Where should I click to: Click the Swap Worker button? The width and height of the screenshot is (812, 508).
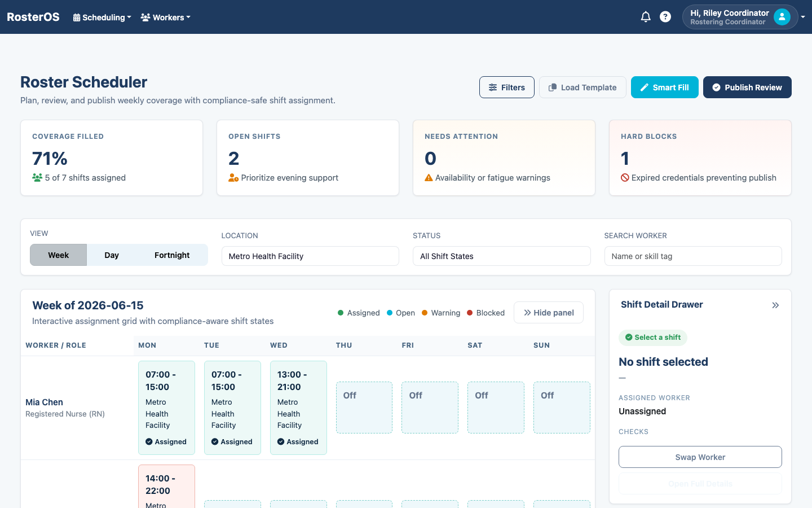tap(700, 457)
